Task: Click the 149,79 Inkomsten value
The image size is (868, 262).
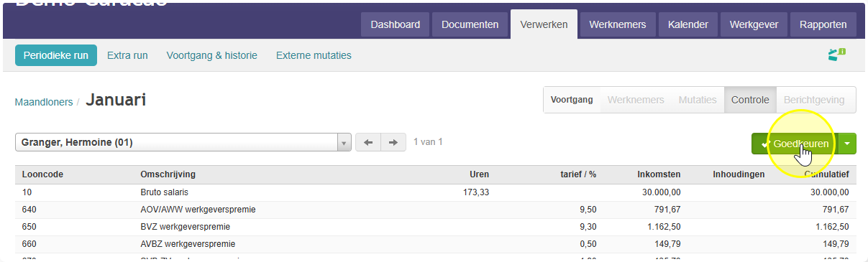Action: [x=667, y=244]
